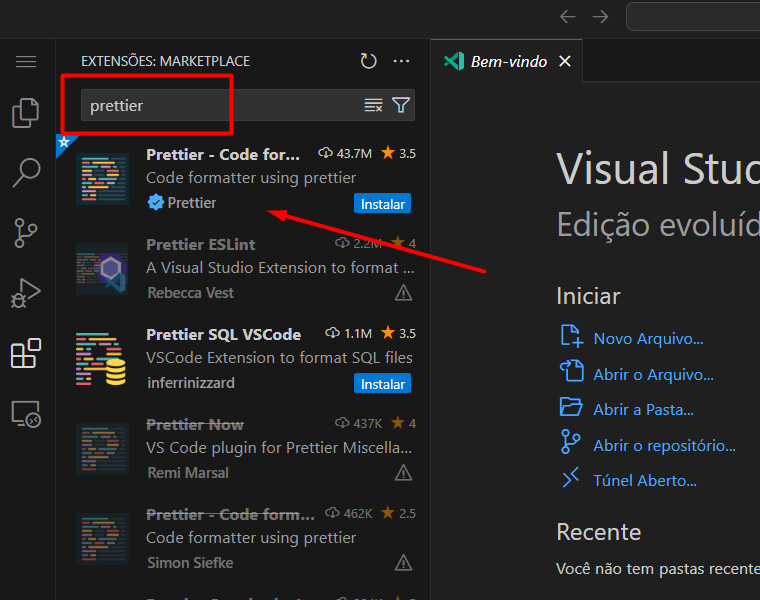Click the git branch icon beside Abrir o repositório
The height and width of the screenshot is (600, 760).
tap(570, 442)
